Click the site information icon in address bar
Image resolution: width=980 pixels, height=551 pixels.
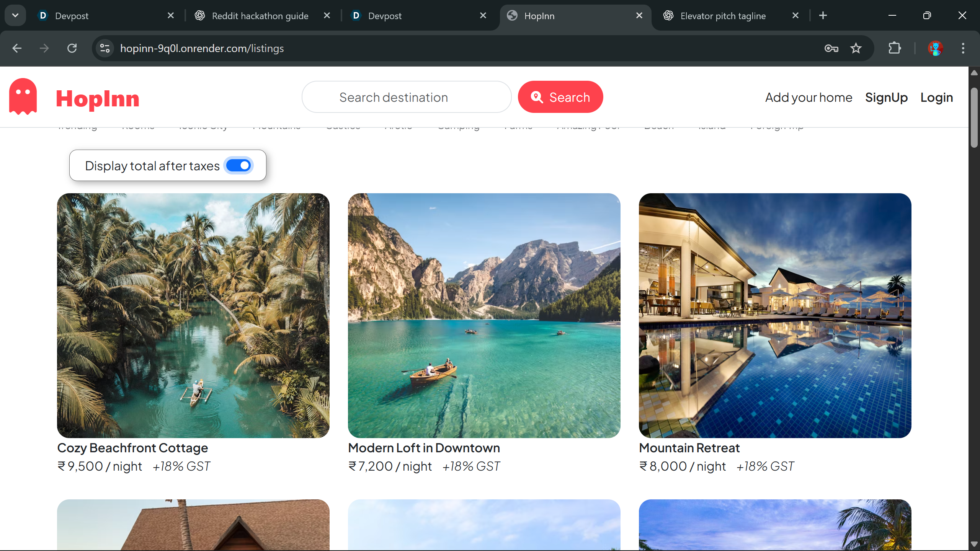(105, 48)
